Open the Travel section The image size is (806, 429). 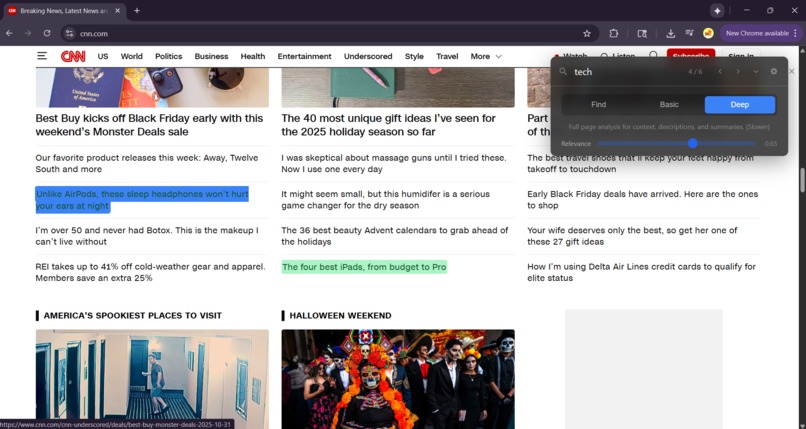tap(447, 57)
